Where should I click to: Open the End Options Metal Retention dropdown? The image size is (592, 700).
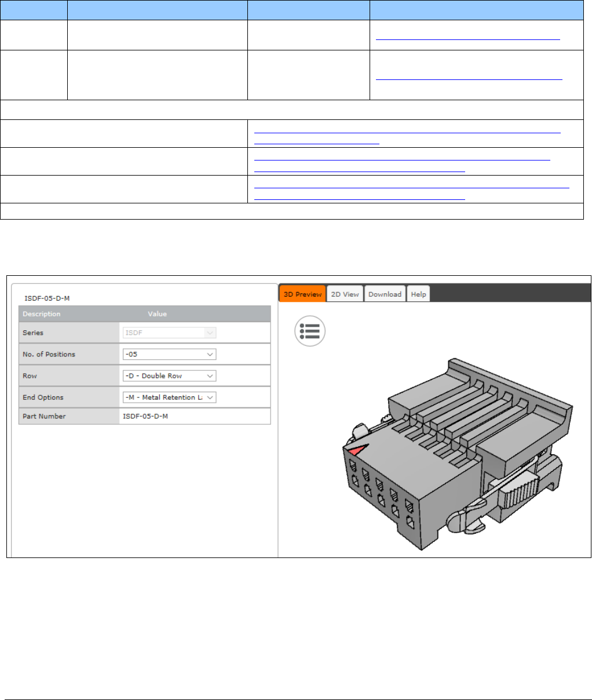[169, 397]
